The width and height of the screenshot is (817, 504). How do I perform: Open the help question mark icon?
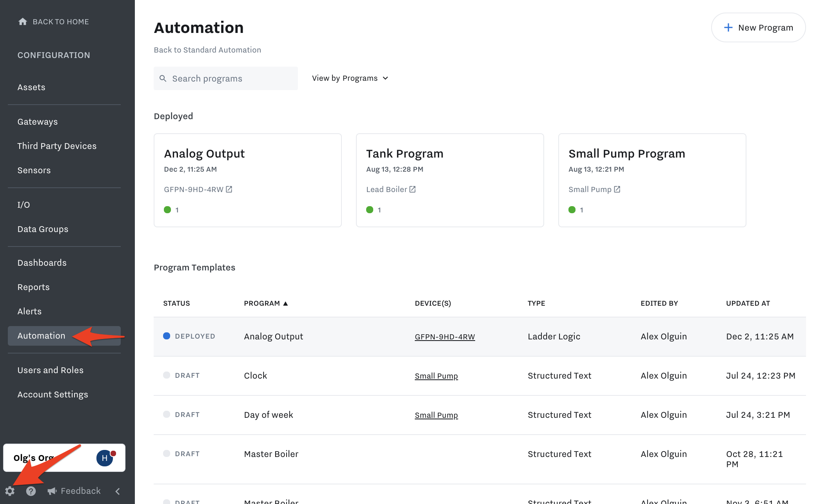pyautogui.click(x=31, y=491)
